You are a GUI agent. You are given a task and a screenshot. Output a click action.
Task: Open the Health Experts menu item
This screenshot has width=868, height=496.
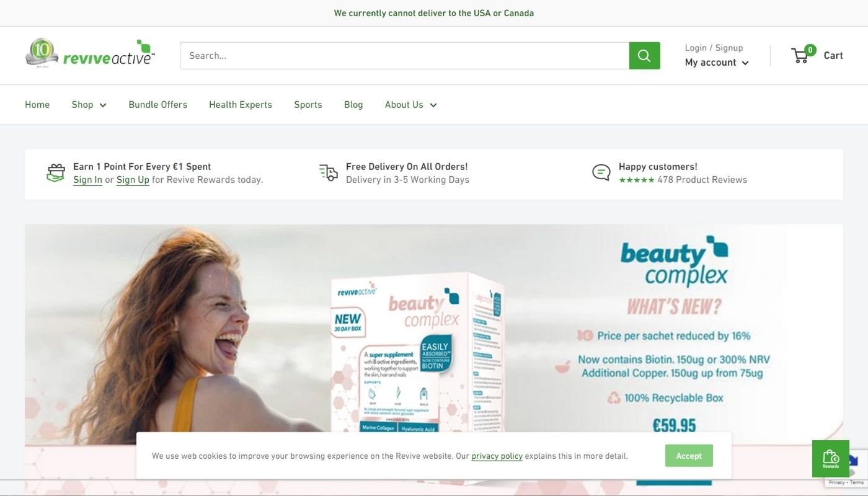(241, 105)
